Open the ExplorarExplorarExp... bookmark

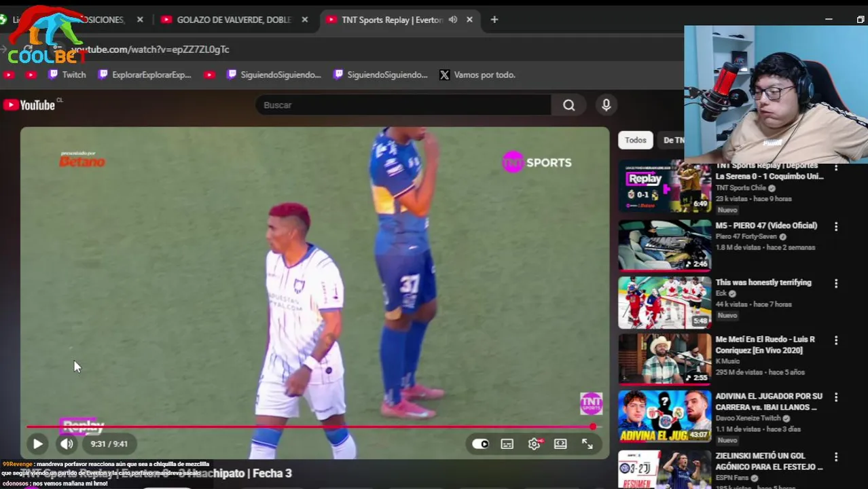145,75
